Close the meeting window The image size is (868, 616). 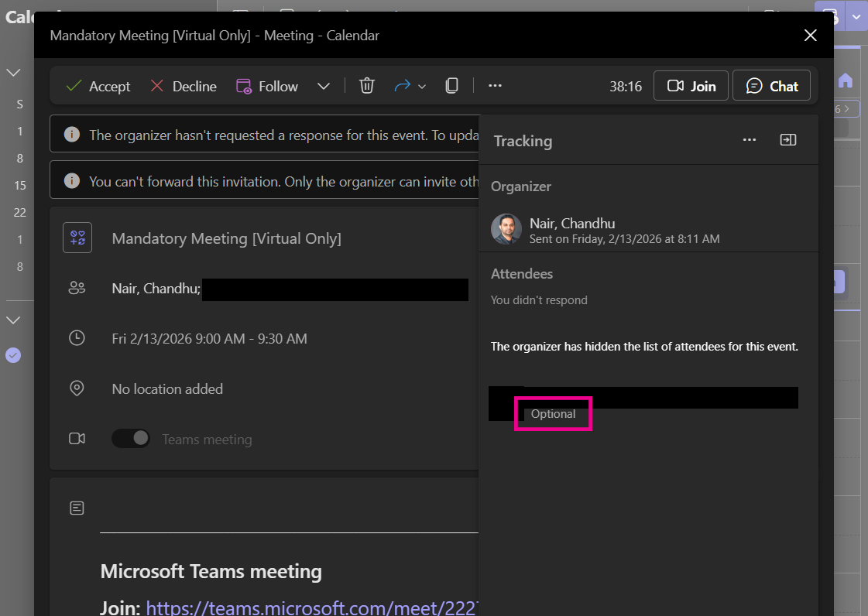pos(810,36)
